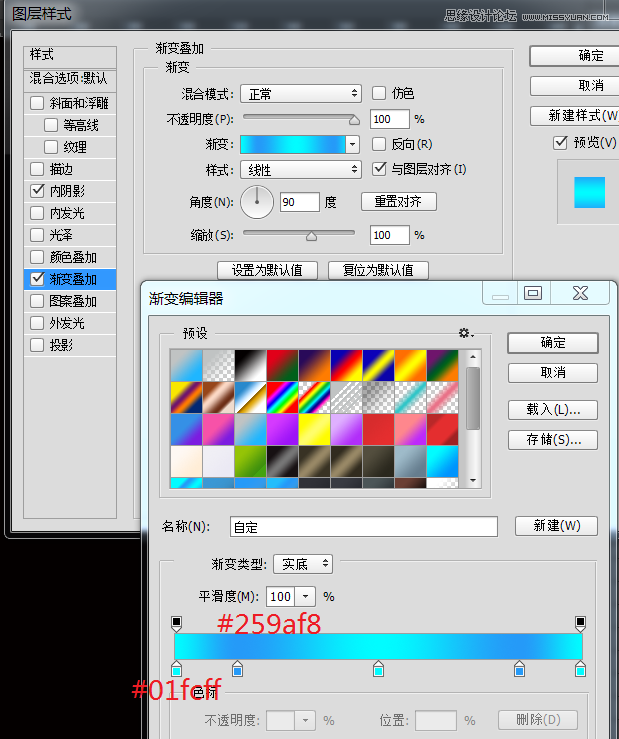Select 渐变叠加 in styles list

[69, 279]
